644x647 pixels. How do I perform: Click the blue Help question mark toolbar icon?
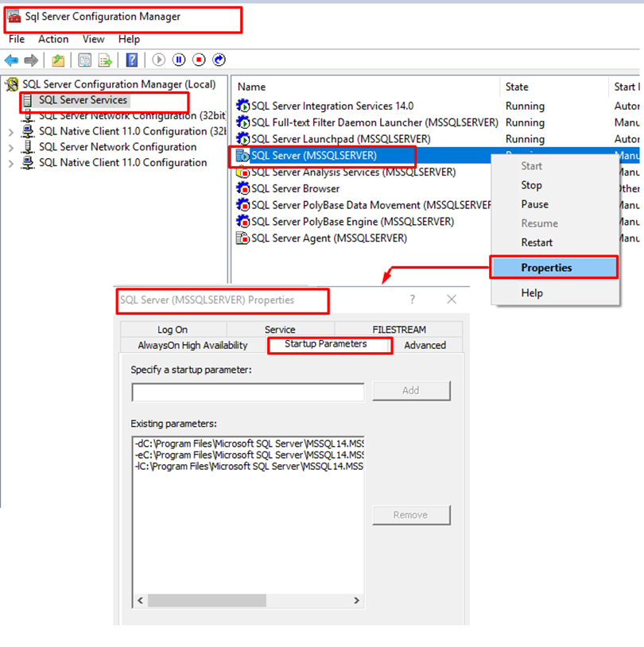point(132,60)
